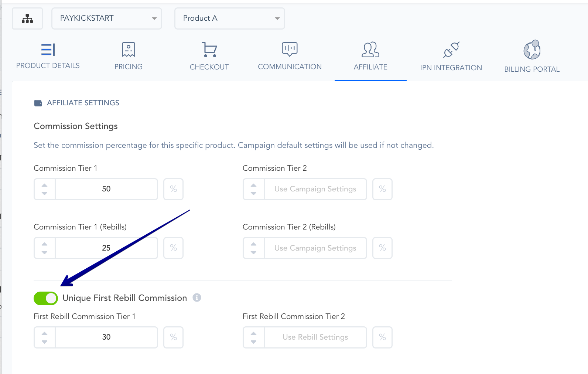
Task: Click Commission Tier 2 Use Campaign Settings field
Action: (315, 189)
